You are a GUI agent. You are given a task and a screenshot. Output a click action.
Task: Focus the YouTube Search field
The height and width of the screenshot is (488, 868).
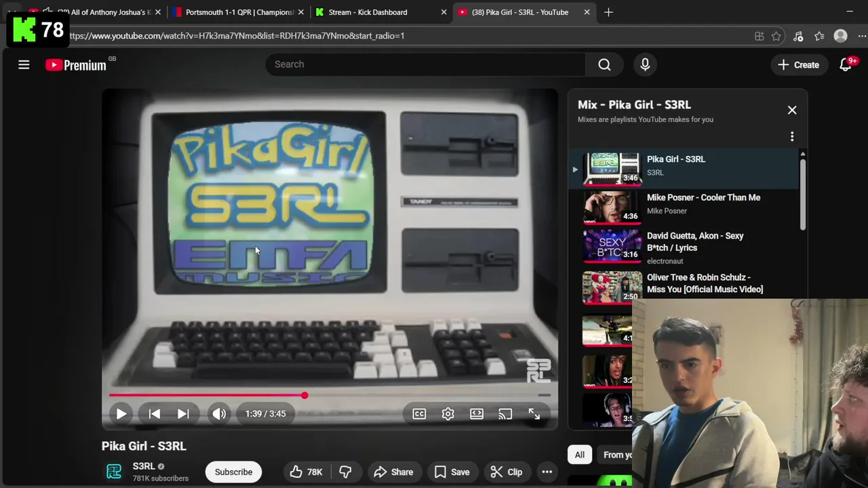tap(426, 64)
